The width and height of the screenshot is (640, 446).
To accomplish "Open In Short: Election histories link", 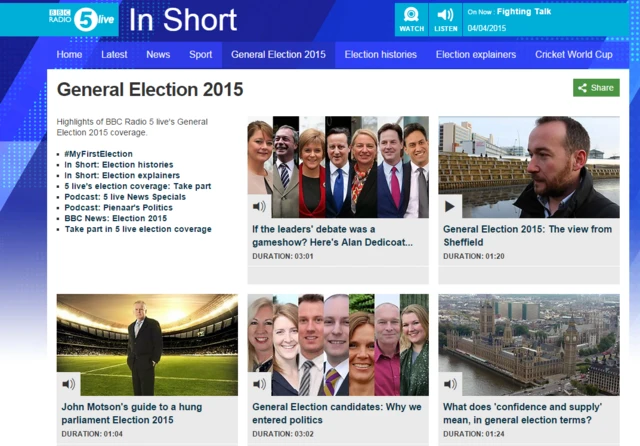I will (x=119, y=164).
